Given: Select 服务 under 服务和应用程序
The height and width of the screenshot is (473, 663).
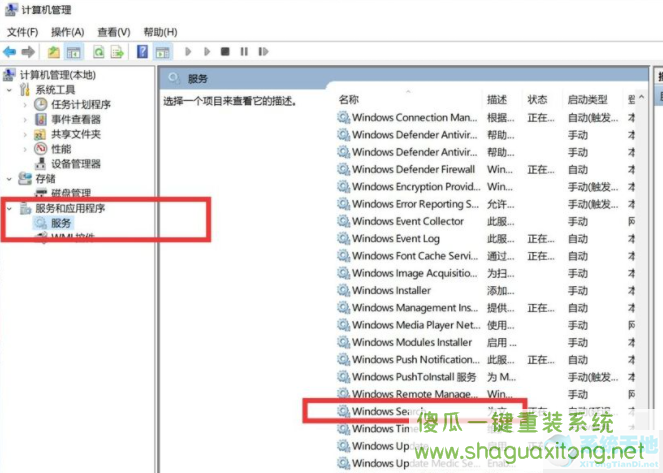Looking at the screenshot, I should tap(61, 223).
